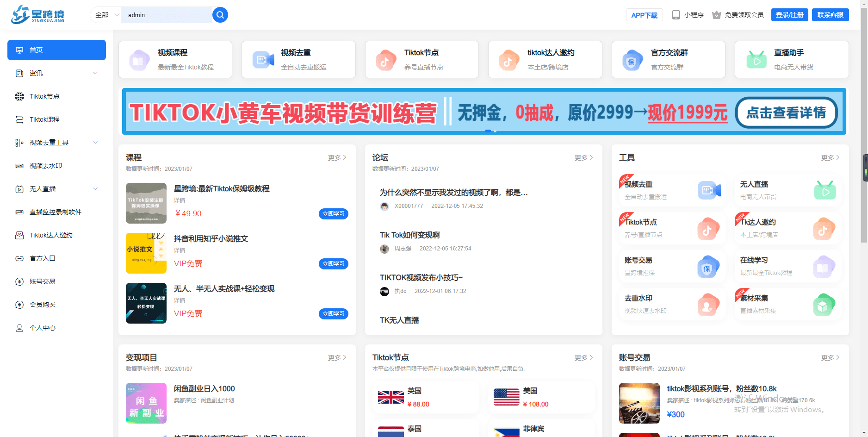Open the 小说推文 yellow course thumbnail
The width and height of the screenshot is (868, 437).
pyautogui.click(x=146, y=253)
